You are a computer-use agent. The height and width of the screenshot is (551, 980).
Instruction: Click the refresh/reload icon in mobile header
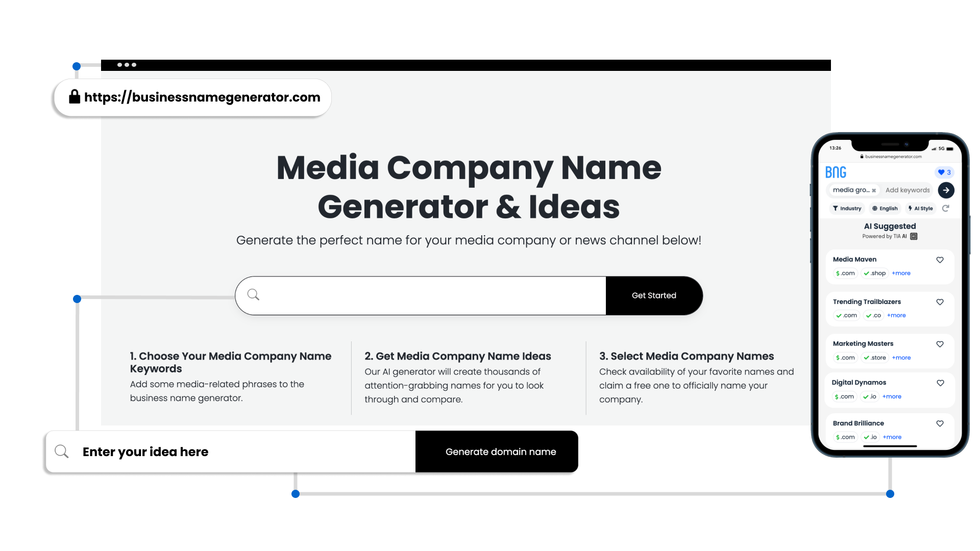[x=946, y=208]
